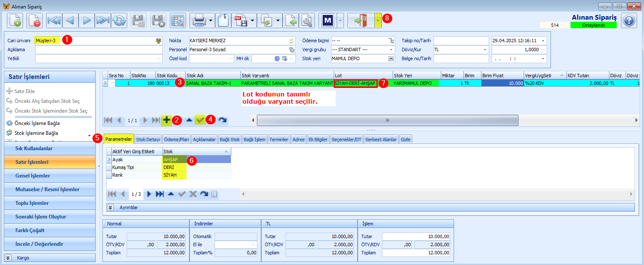Click the SANAL BAZA TAKIM-1 stock name cell

[x=213, y=83]
